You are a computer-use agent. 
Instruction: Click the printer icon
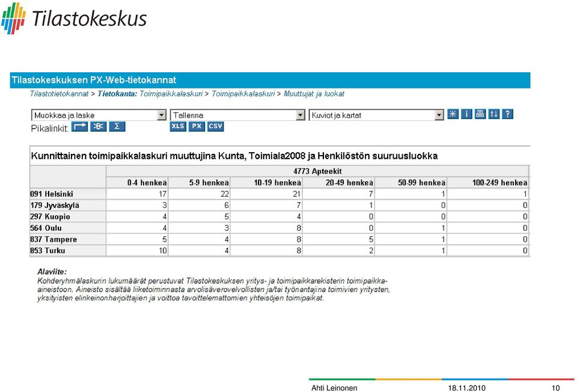click(480, 114)
